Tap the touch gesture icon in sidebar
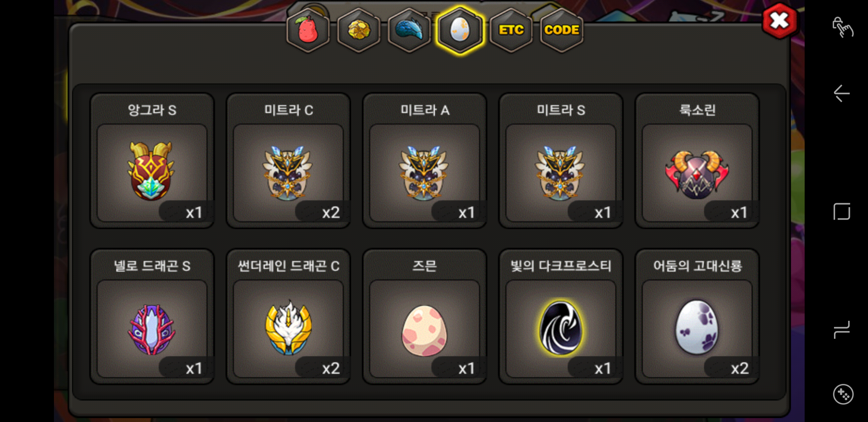 (x=843, y=27)
